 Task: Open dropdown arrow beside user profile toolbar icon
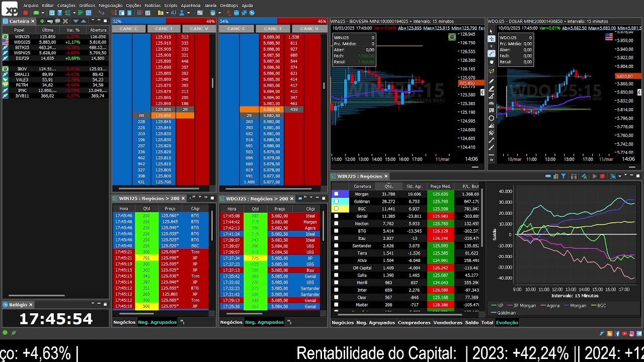(189, 13)
